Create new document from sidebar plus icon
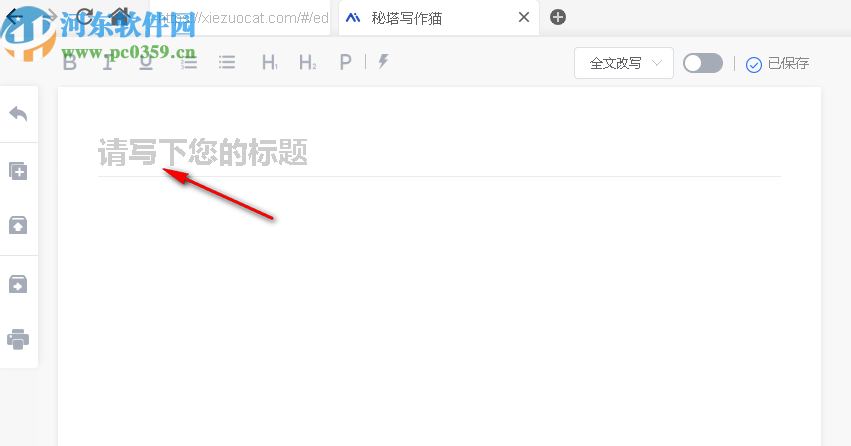851x446 pixels. click(18, 171)
